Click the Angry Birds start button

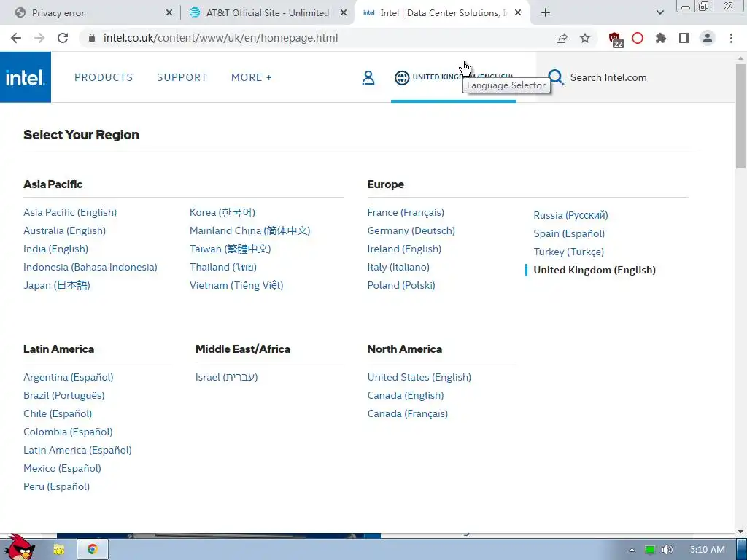pos(20,548)
